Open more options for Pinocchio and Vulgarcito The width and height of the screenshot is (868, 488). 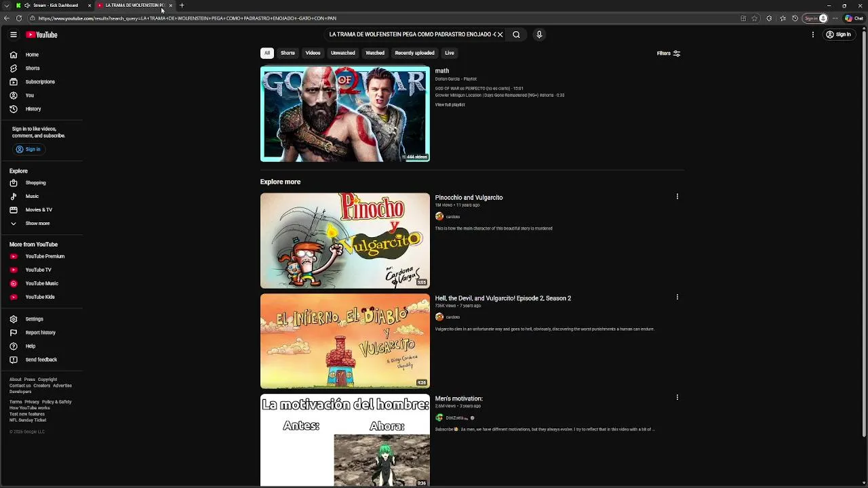point(677,197)
